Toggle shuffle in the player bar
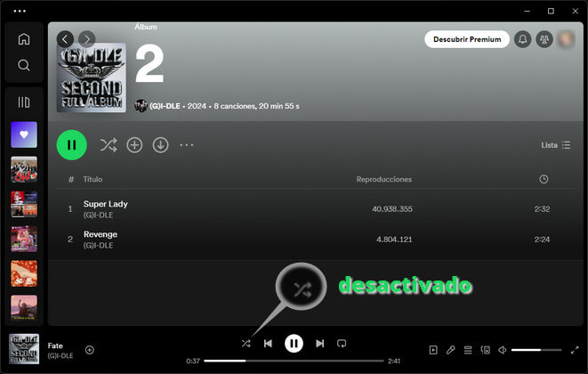The width and height of the screenshot is (588, 374). coord(246,343)
